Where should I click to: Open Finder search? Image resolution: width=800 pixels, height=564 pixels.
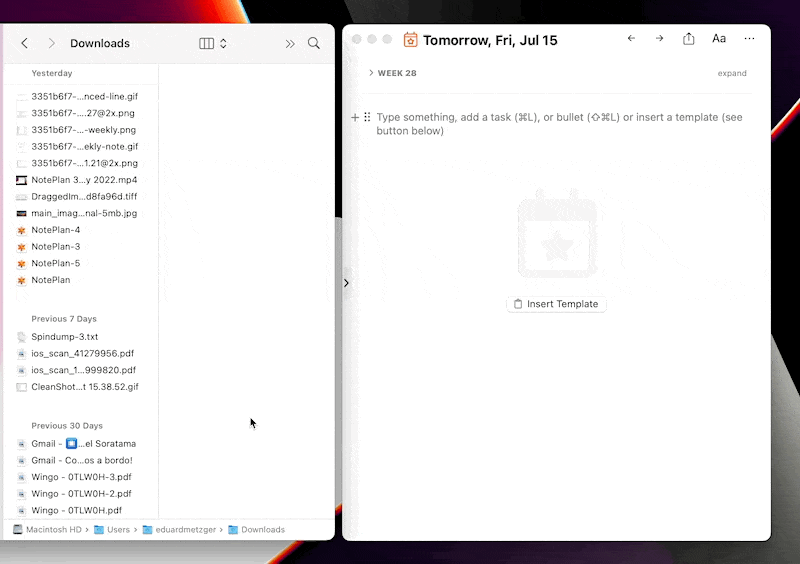314,43
